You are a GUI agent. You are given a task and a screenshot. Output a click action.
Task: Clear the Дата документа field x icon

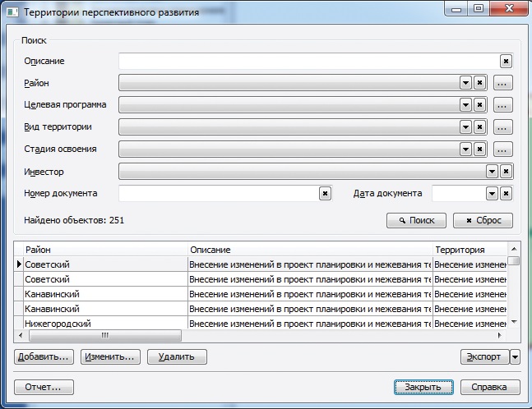506,194
